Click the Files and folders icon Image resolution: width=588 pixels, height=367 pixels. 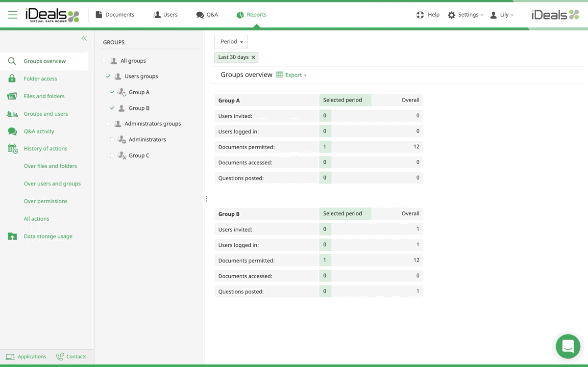click(x=12, y=96)
